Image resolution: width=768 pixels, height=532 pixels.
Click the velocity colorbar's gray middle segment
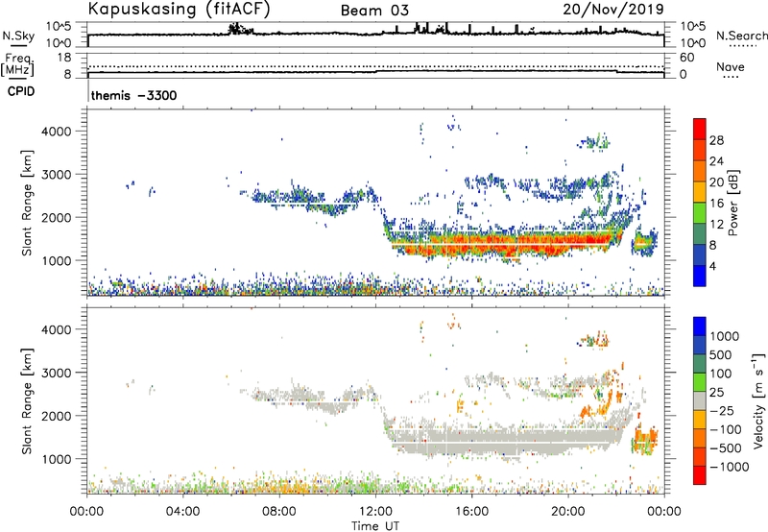coord(700,400)
